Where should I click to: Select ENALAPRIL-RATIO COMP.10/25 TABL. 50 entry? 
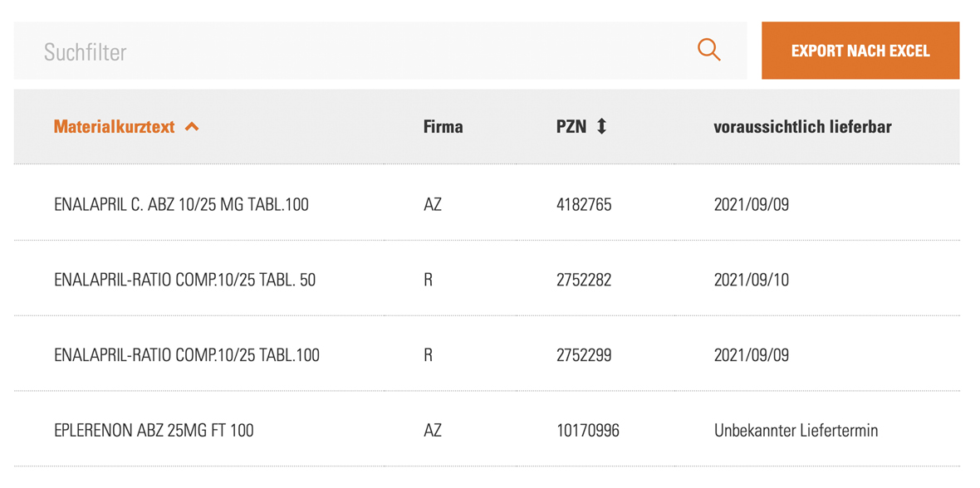(184, 281)
